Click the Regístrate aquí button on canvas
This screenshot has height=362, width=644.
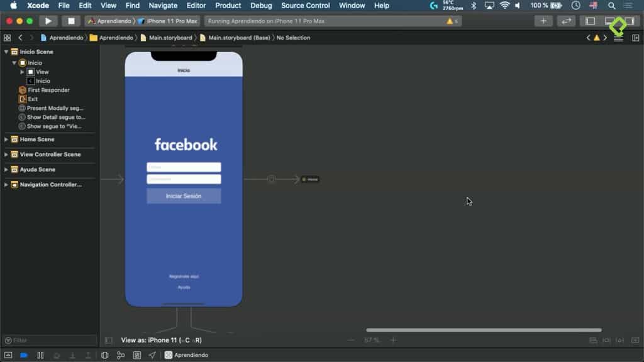pyautogui.click(x=184, y=277)
